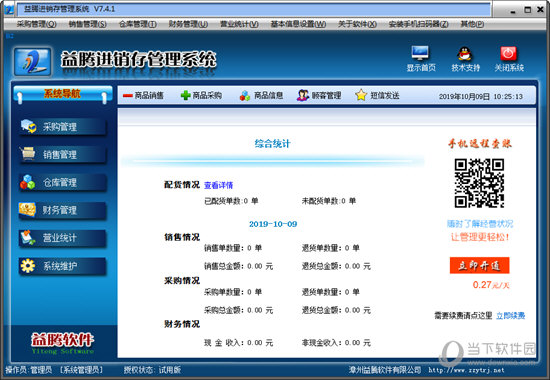The width and height of the screenshot is (550, 380).
Task: Open 商品信息 toolbar shortcut
Action: click(x=261, y=95)
